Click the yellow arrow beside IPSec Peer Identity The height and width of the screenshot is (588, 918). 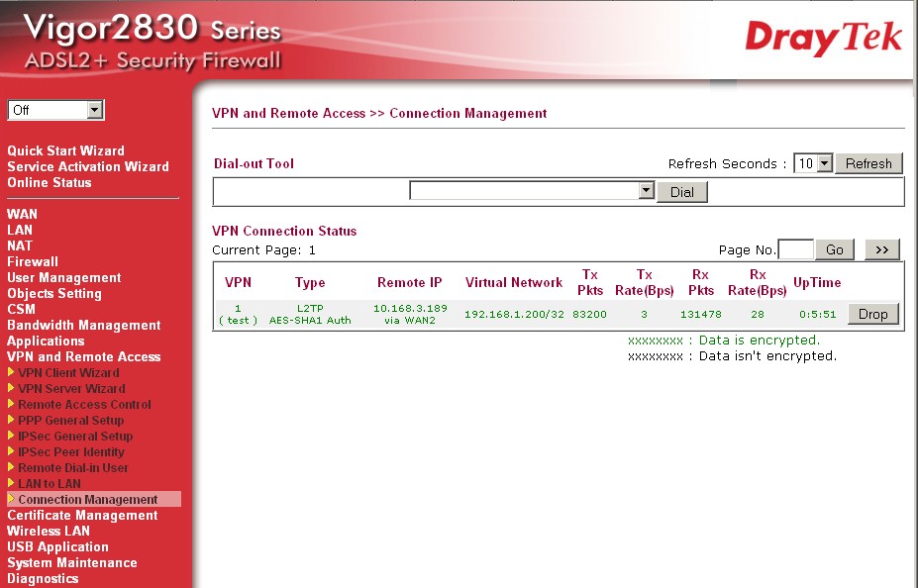[11, 451]
